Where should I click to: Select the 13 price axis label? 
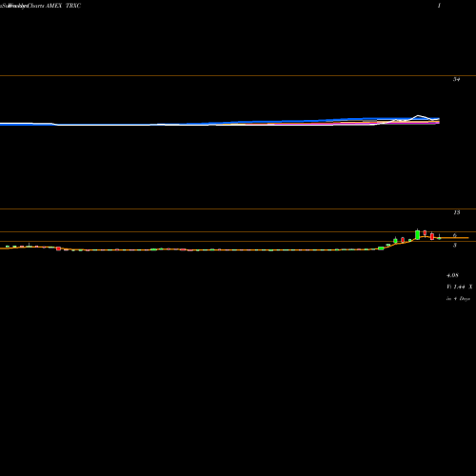coord(457,212)
